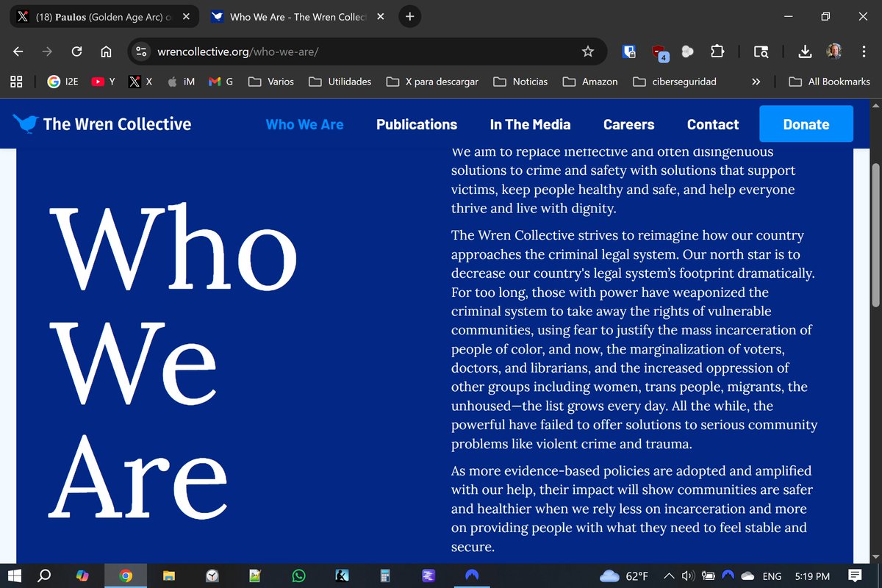Expand the bookmarks overflow chevron
This screenshot has width=882, height=588.
click(x=756, y=82)
